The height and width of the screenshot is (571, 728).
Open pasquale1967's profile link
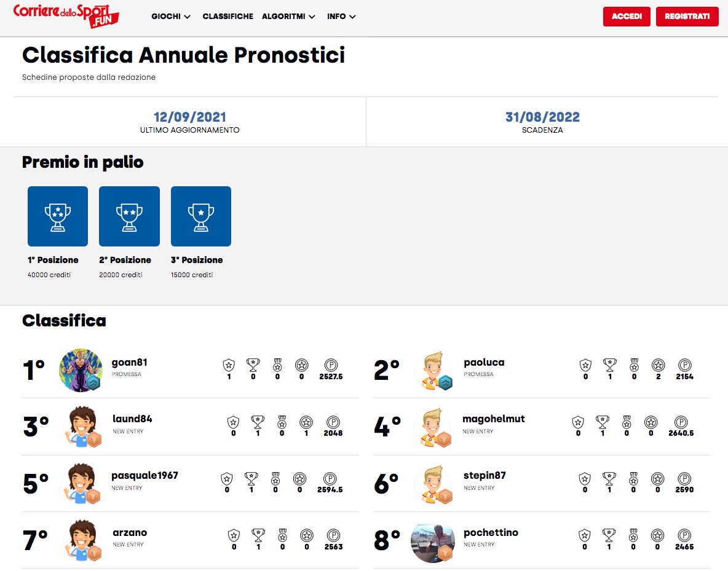click(x=145, y=475)
